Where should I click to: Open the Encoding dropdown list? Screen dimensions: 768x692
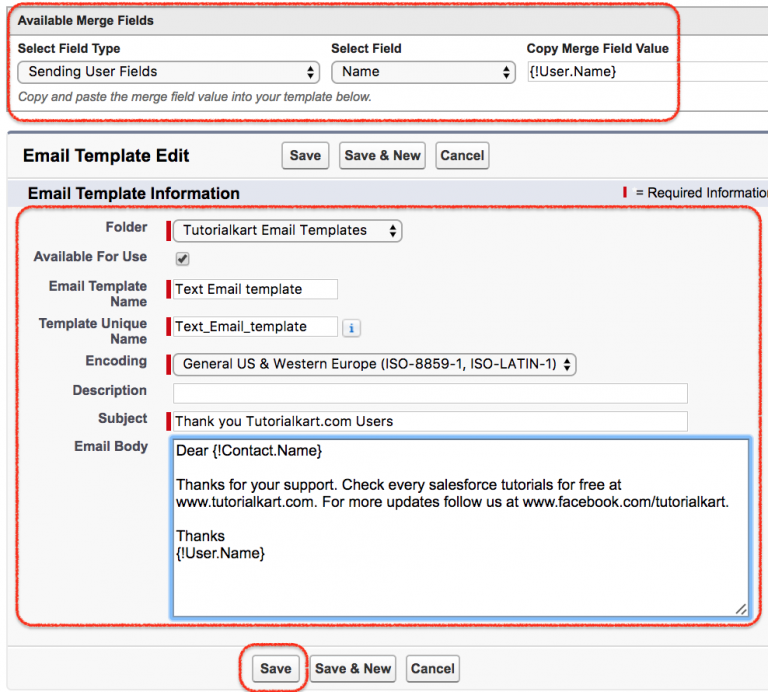tap(375, 364)
